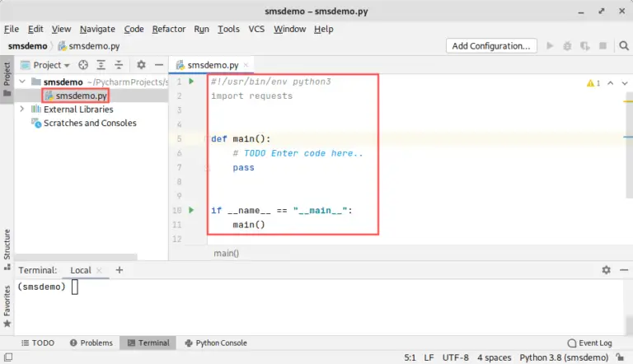This screenshot has width=633, height=364.
Task: Toggle the Favorites side tool window
Action: point(7,306)
